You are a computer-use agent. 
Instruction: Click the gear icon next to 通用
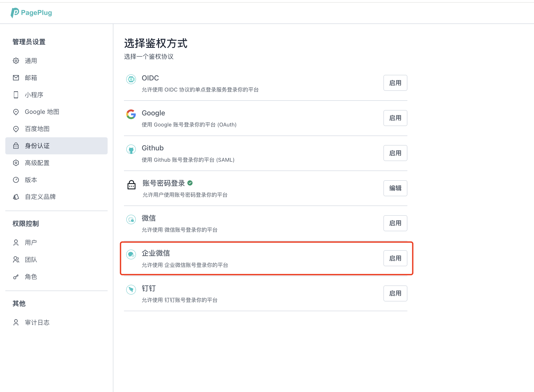(16, 61)
